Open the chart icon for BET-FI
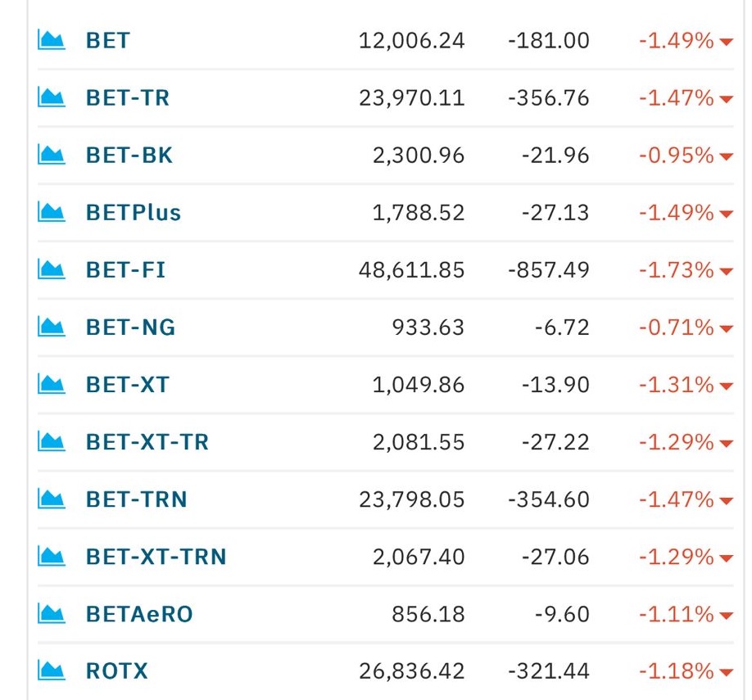The height and width of the screenshot is (700, 752). pos(52,269)
